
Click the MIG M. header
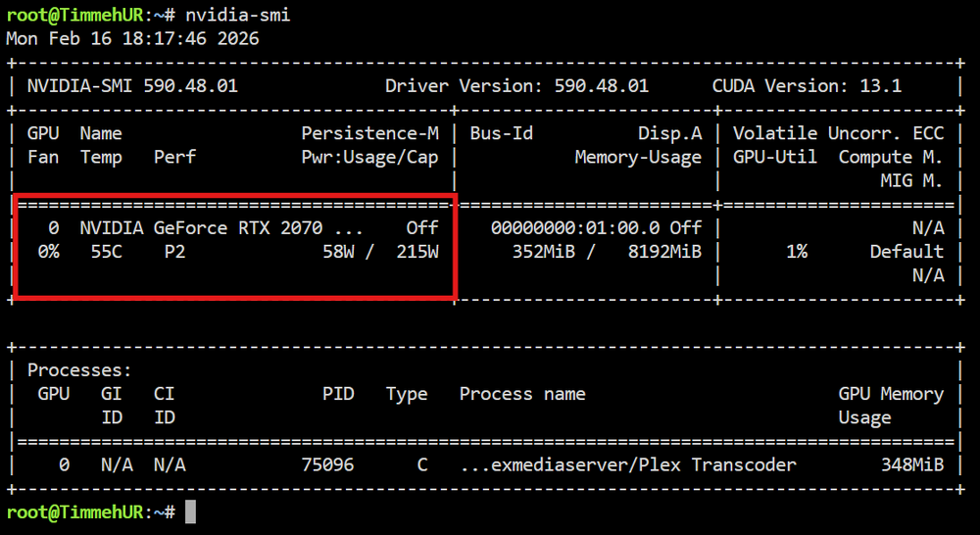(x=911, y=181)
